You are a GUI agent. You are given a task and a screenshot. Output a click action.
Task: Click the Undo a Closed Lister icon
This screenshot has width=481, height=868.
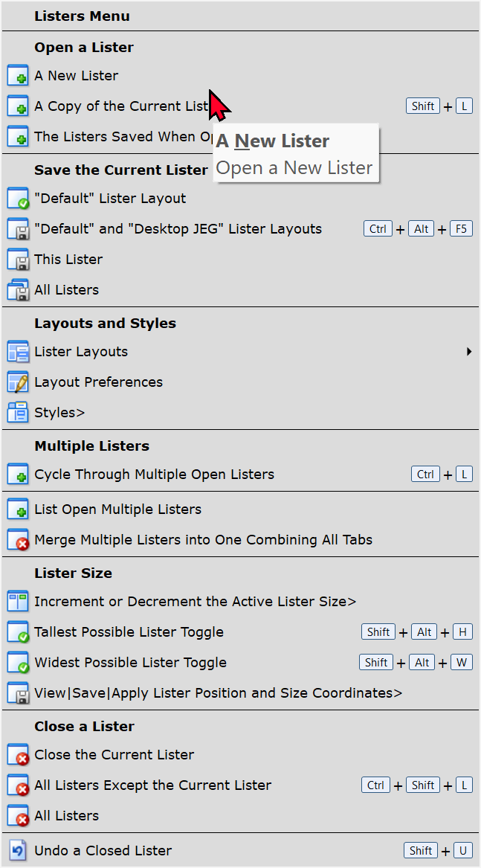pos(17,851)
